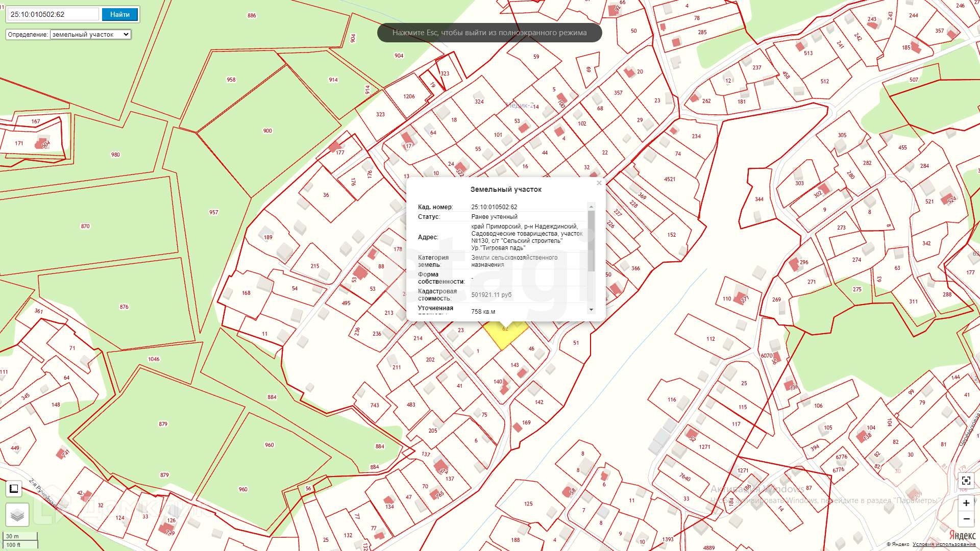Zoom out with the minus button
The image size is (980, 551).
tap(966, 519)
